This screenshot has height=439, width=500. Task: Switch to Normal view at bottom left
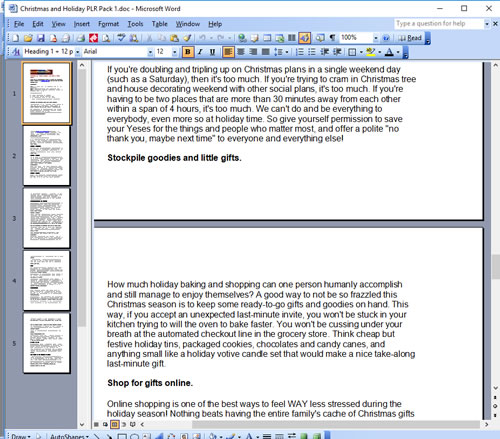96,424
